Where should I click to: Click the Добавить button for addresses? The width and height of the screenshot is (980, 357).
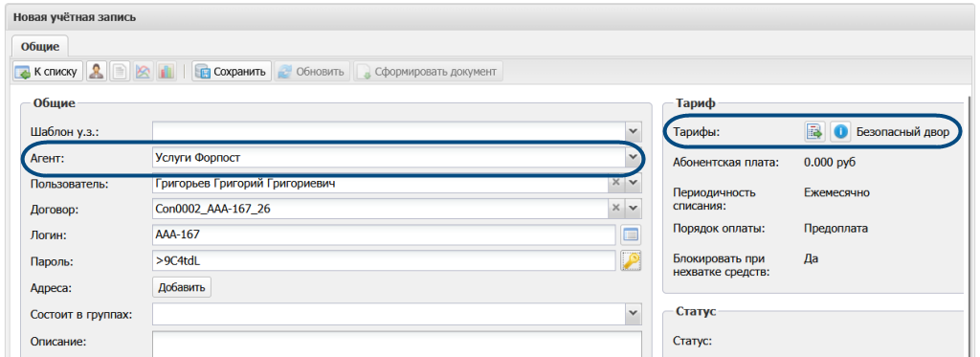[182, 287]
